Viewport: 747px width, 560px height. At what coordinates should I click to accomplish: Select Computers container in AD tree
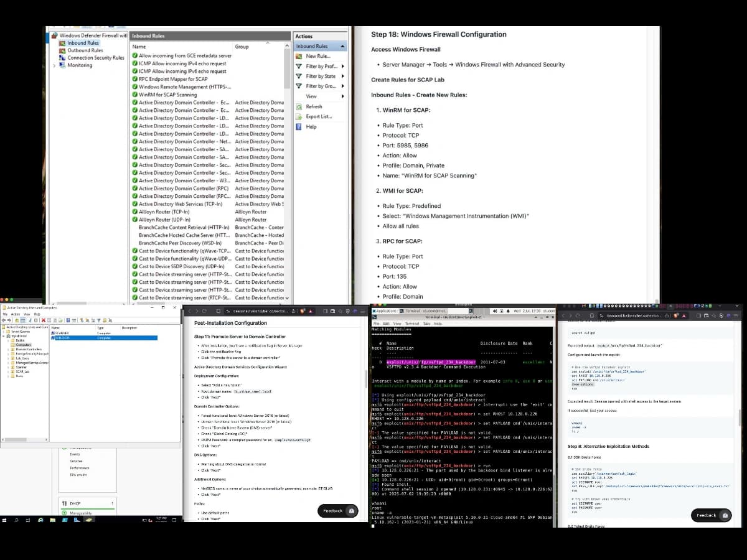tap(22, 345)
